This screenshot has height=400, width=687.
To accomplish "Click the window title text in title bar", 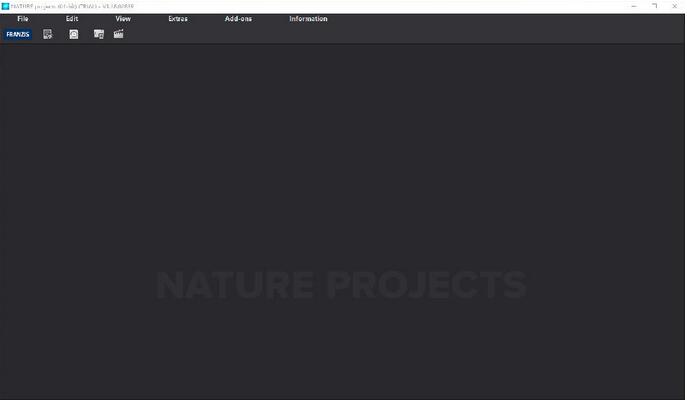I will (70, 6).
